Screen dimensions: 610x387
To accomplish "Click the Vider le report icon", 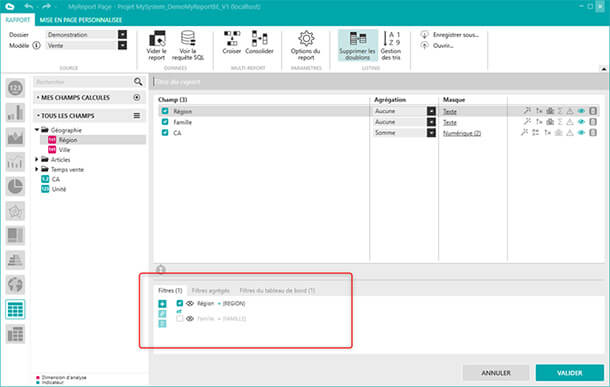I will tap(157, 38).
